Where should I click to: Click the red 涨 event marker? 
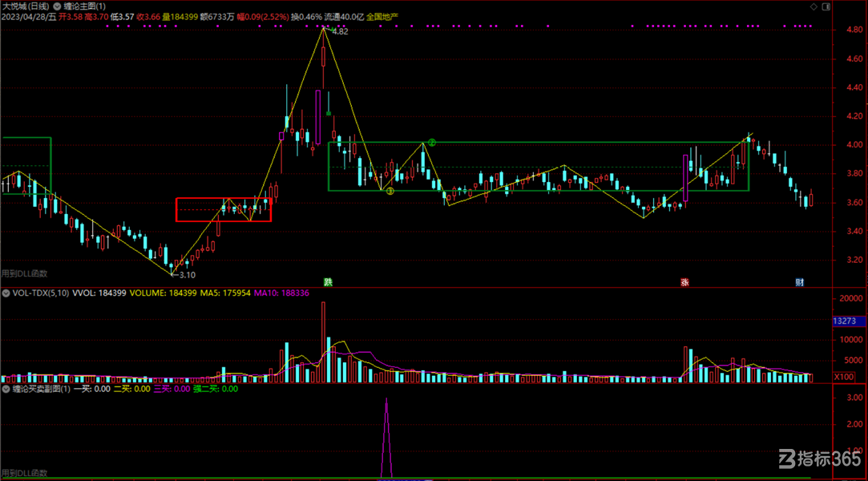coord(684,282)
